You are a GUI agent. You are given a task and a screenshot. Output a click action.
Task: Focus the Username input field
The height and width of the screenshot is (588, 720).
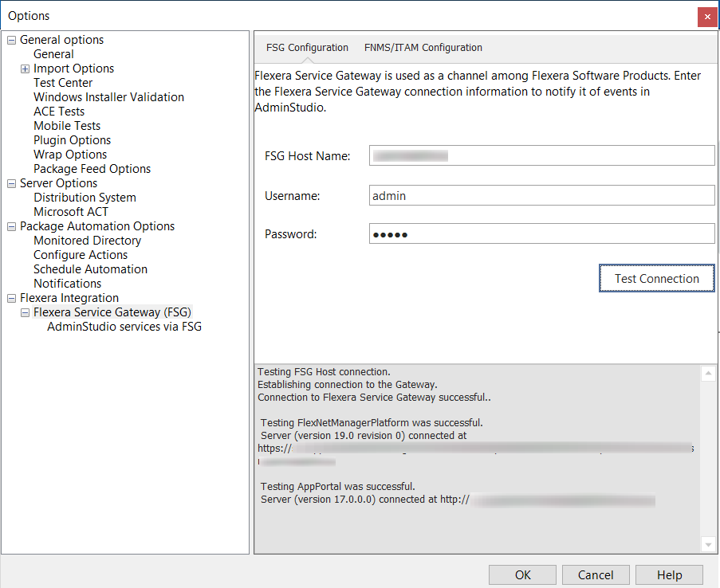click(x=542, y=195)
